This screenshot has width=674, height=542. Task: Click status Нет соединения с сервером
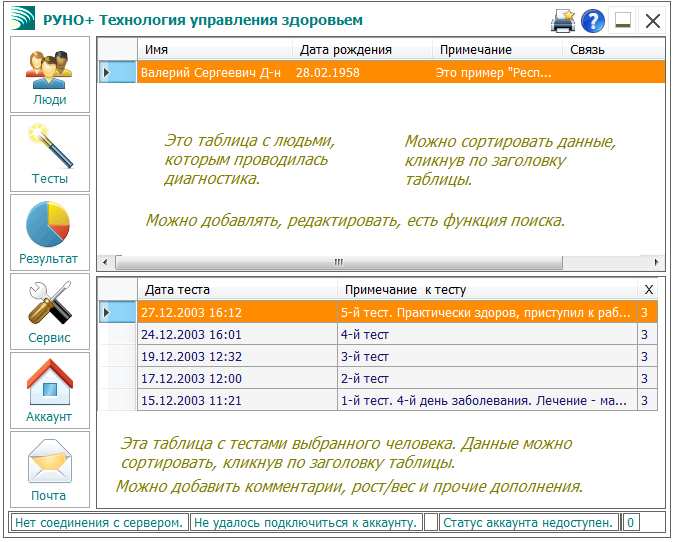coord(99,523)
